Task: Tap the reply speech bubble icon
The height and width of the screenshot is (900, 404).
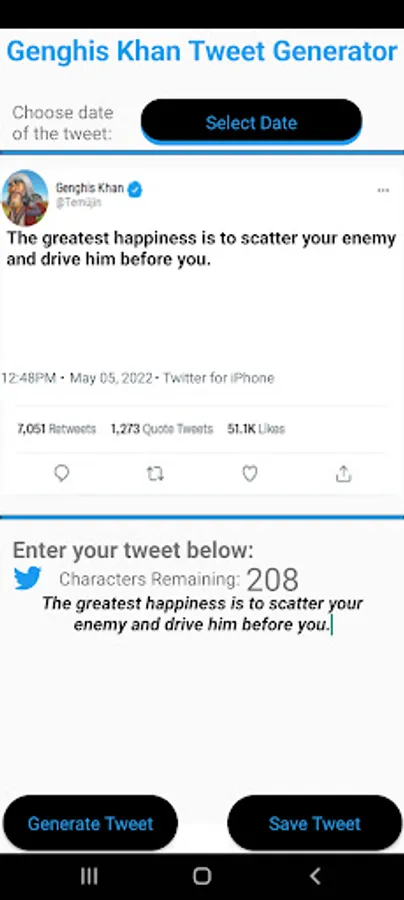Action: (61, 474)
